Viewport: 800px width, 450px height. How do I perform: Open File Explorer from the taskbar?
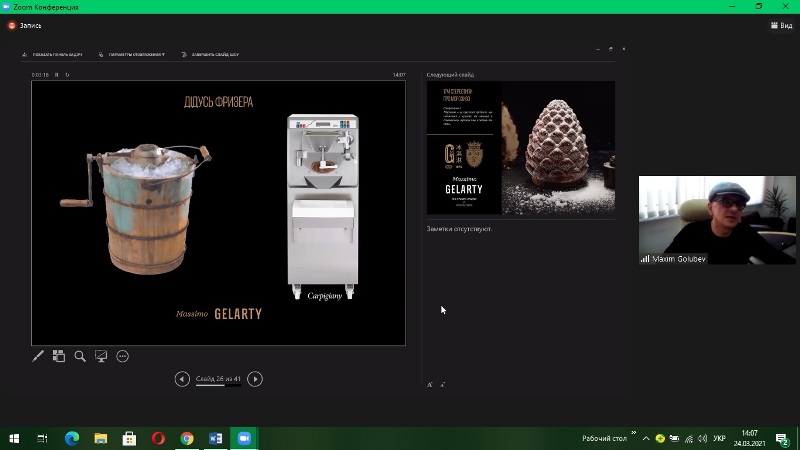click(101, 438)
